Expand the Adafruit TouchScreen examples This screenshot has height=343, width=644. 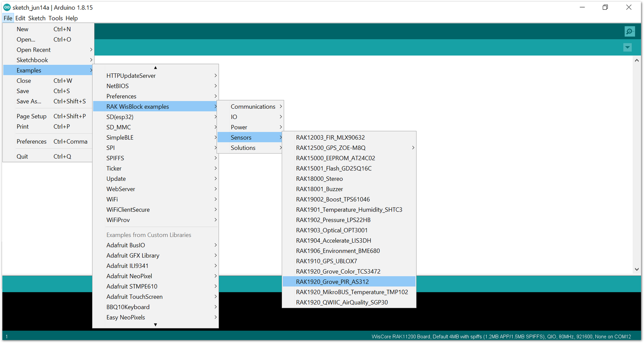pyautogui.click(x=155, y=297)
